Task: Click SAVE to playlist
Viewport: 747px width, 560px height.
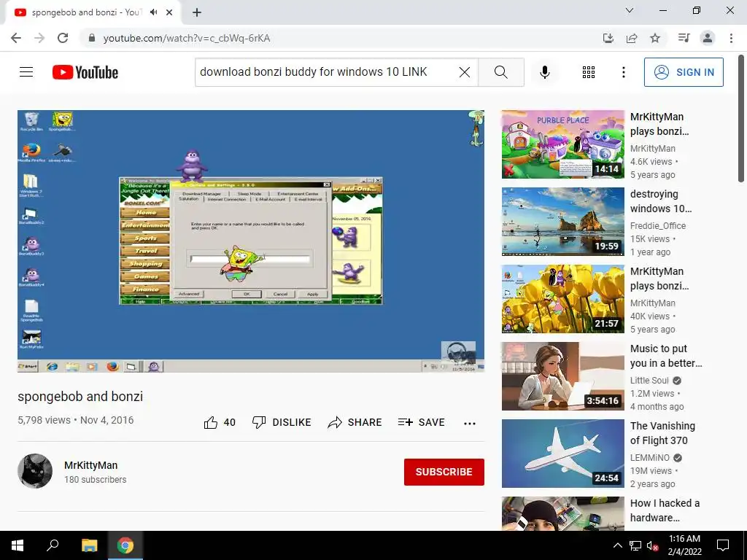Action: coord(421,422)
